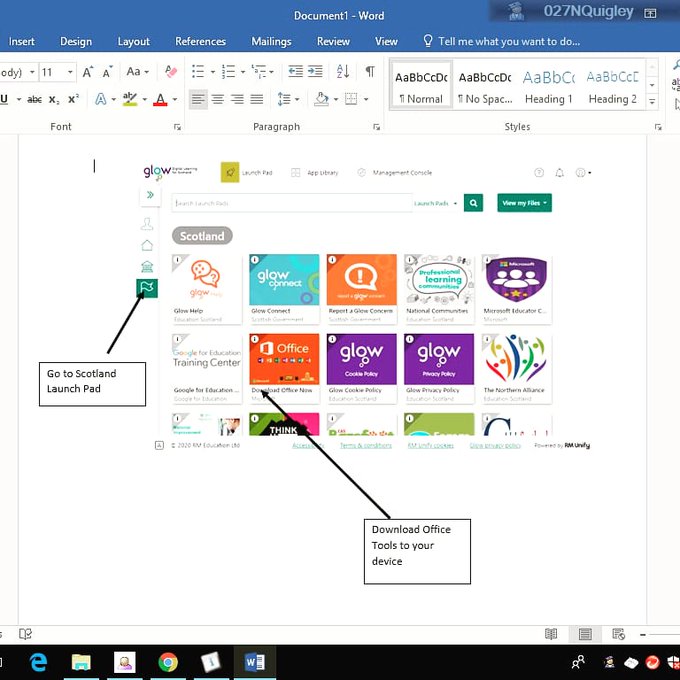Apply text effects and typography

coord(101,99)
